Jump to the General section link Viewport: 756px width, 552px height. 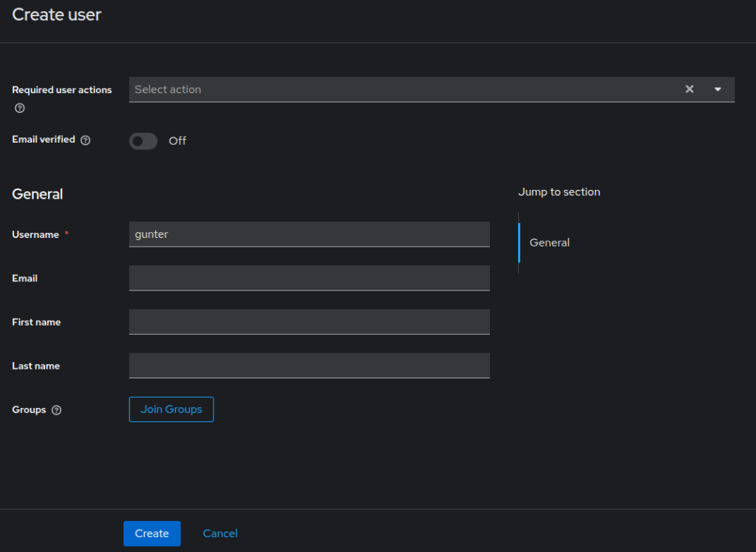(x=549, y=242)
